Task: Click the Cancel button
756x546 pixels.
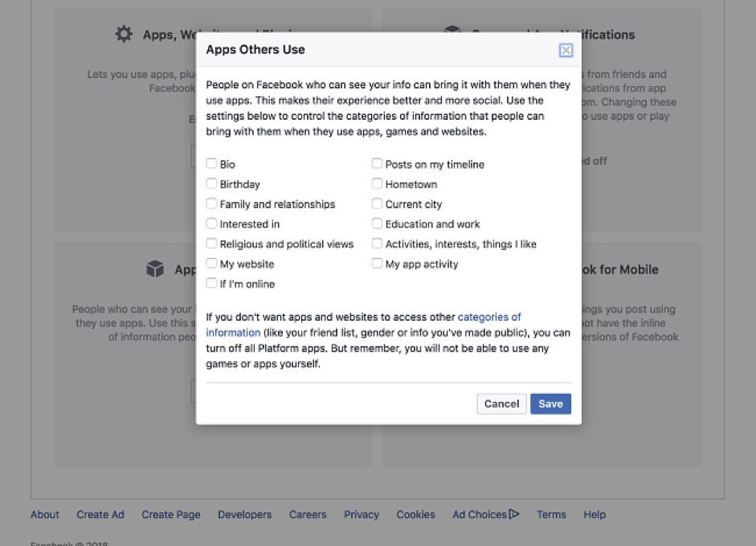Action: [501, 404]
